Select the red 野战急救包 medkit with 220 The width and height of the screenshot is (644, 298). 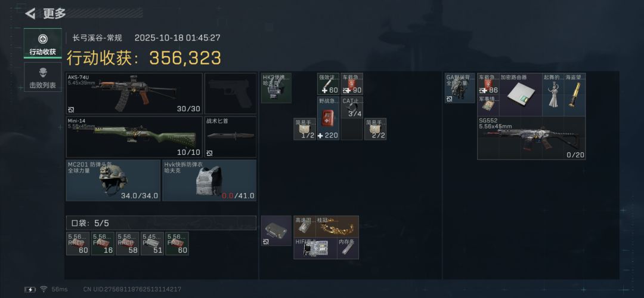pos(328,118)
